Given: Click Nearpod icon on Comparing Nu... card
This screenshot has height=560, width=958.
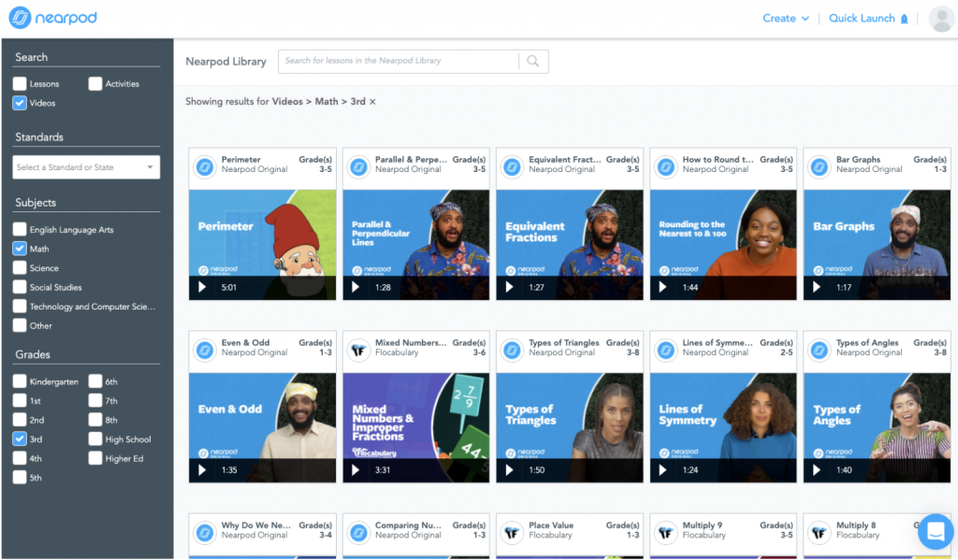Looking at the screenshot, I should (358, 533).
